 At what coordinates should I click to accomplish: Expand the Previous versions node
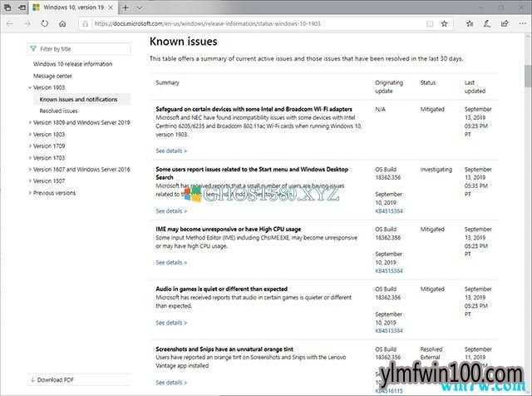pyautogui.click(x=30, y=193)
